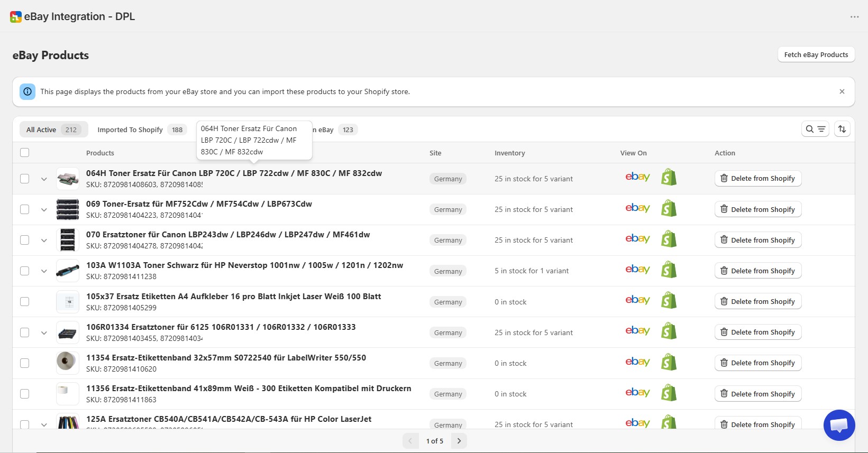Click the eBay Integration app logo
This screenshot has width=868, height=453.
click(x=16, y=17)
